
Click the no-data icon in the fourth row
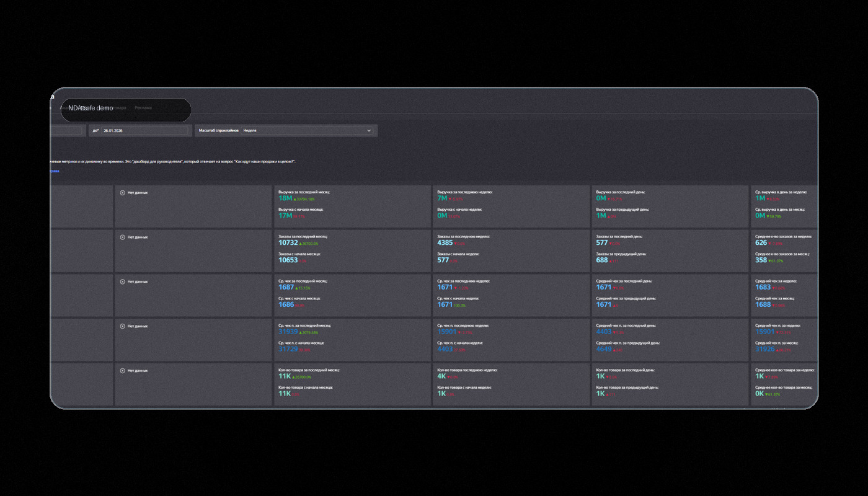point(122,326)
